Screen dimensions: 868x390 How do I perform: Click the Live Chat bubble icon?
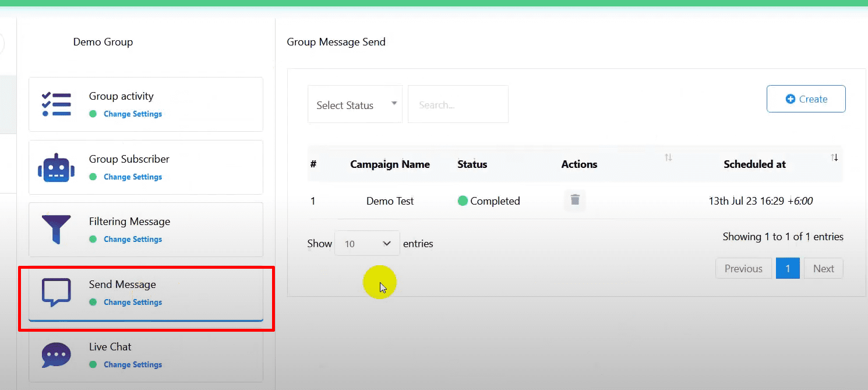(x=57, y=355)
